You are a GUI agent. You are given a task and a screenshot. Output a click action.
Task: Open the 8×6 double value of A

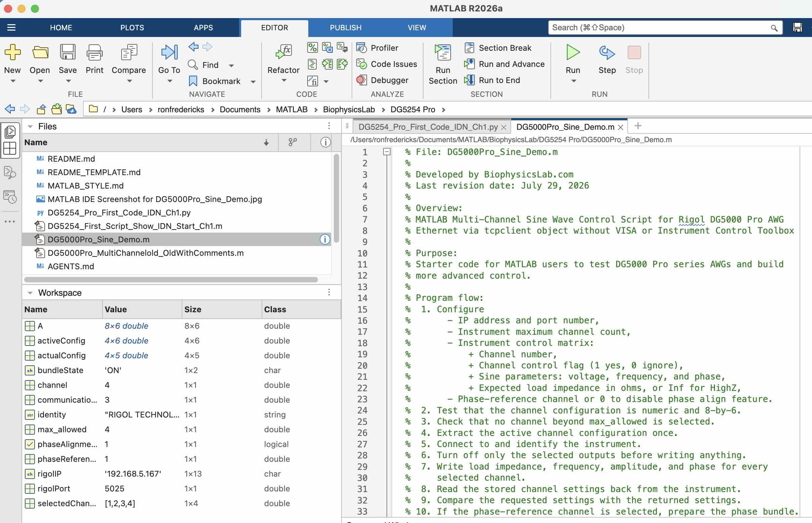tap(126, 326)
